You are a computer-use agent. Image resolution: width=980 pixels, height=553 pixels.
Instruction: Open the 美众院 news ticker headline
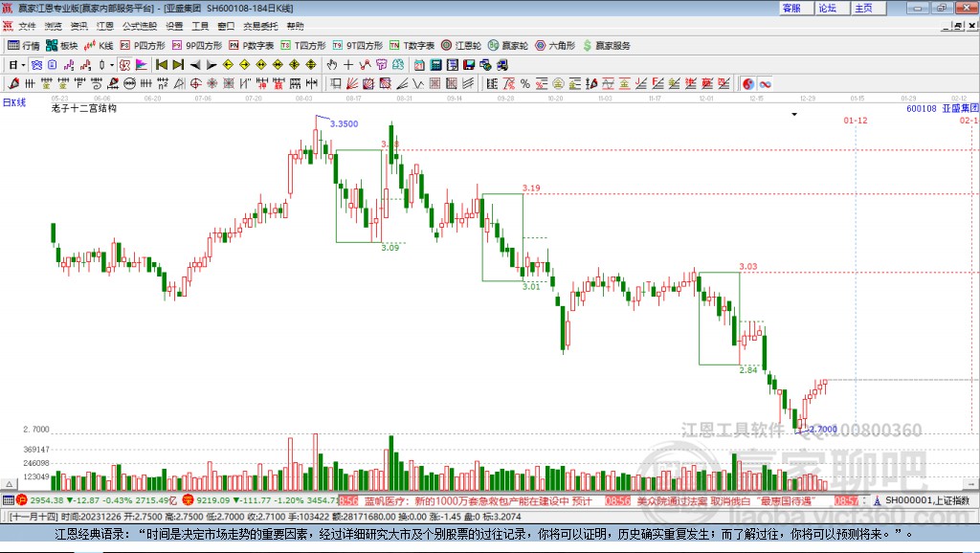click(x=726, y=501)
